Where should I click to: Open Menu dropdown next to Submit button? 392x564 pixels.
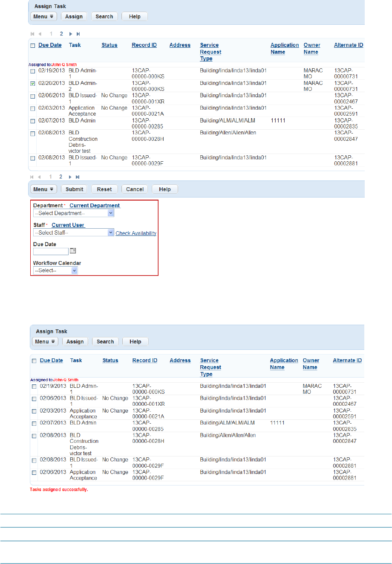click(43, 189)
